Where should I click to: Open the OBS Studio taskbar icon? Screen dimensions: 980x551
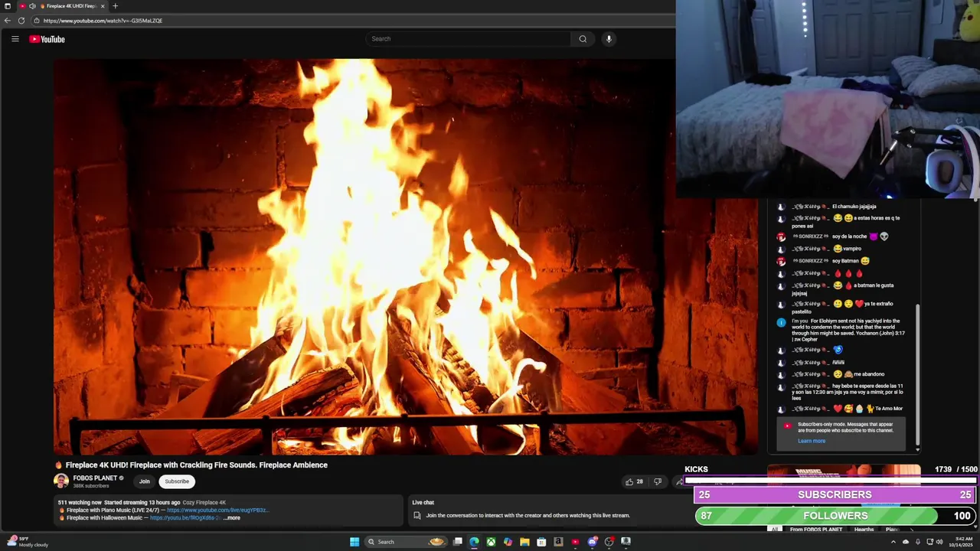609,542
